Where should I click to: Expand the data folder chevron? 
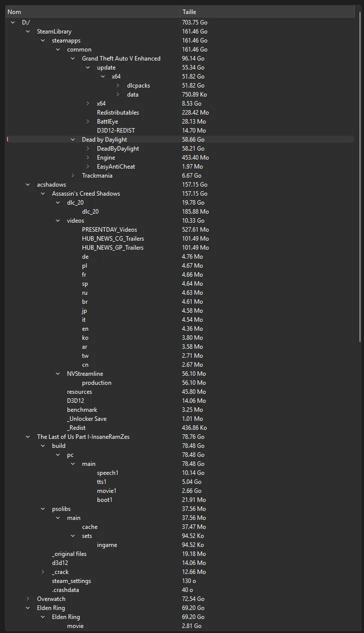[x=118, y=95]
